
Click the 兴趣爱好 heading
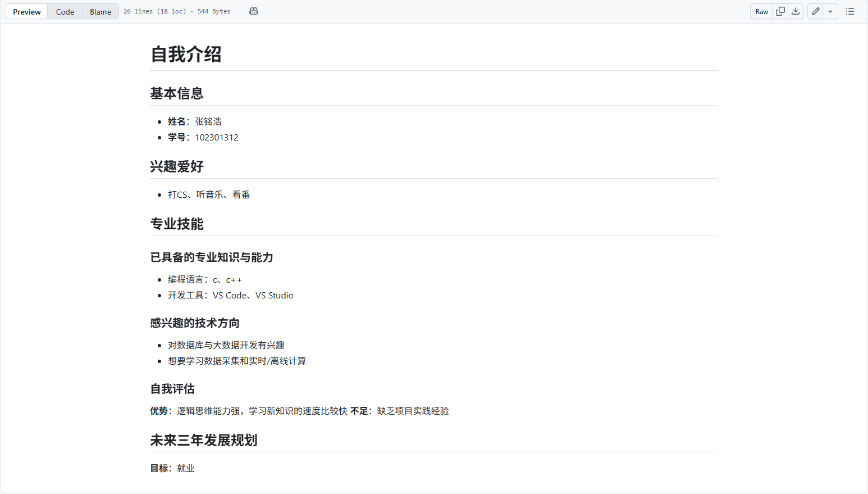[177, 166]
